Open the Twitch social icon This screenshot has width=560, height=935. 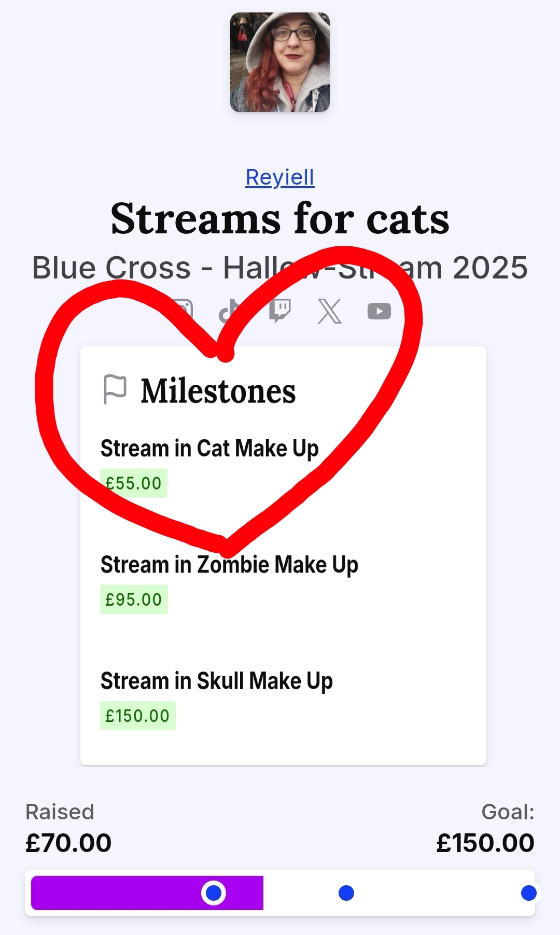click(x=280, y=311)
